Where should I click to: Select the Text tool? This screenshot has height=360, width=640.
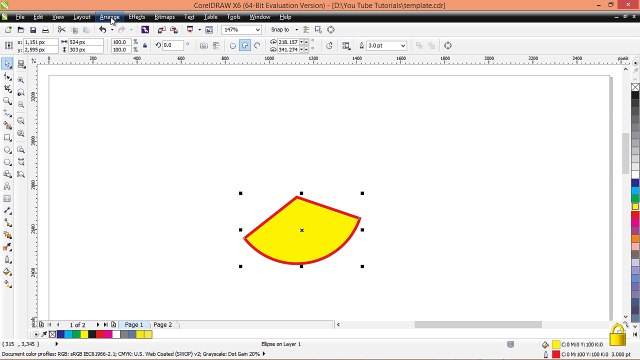coord(7,187)
